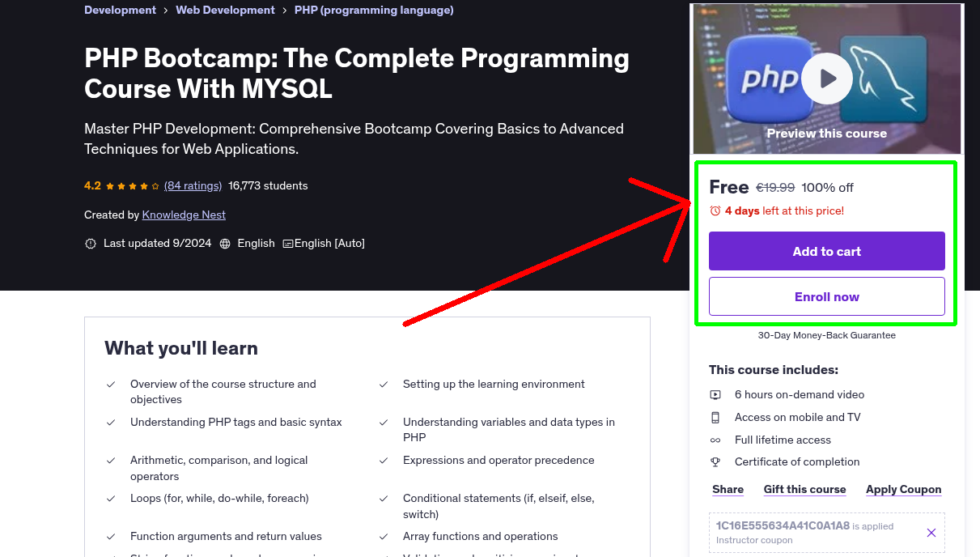Visit the Knowledge Nest instructor page
Image resolution: width=980 pixels, height=557 pixels.
tap(184, 215)
